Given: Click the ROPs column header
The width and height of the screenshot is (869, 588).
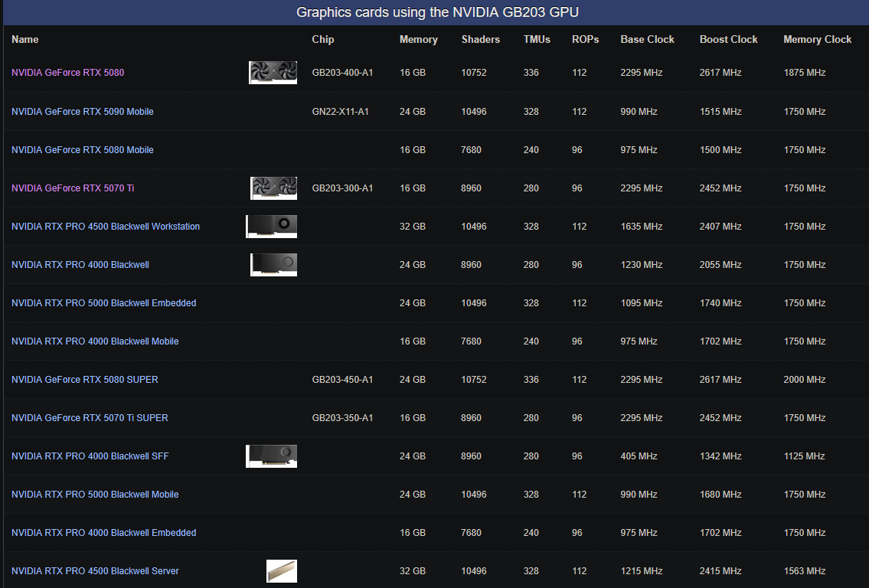Looking at the screenshot, I should 585,39.
